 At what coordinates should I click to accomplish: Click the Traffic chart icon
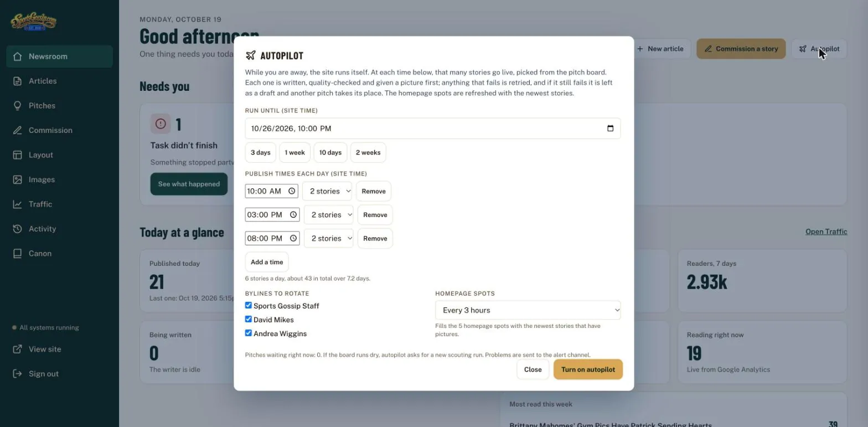pyautogui.click(x=18, y=204)
